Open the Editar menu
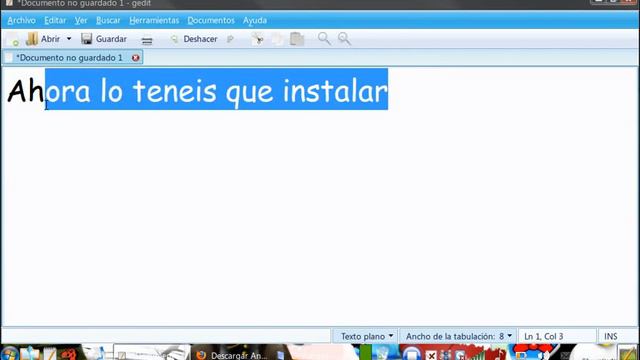The height and width of the screenshot is (360, 640). point(55,20)
